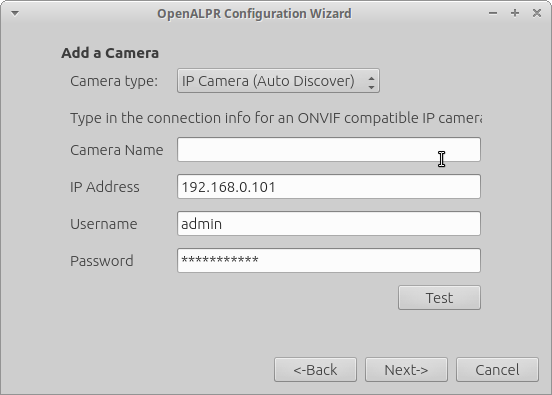Click the ONVIF connection info instruction text
Image resolution: width=552 pixels, height=395 pixels.
point(276,118)
